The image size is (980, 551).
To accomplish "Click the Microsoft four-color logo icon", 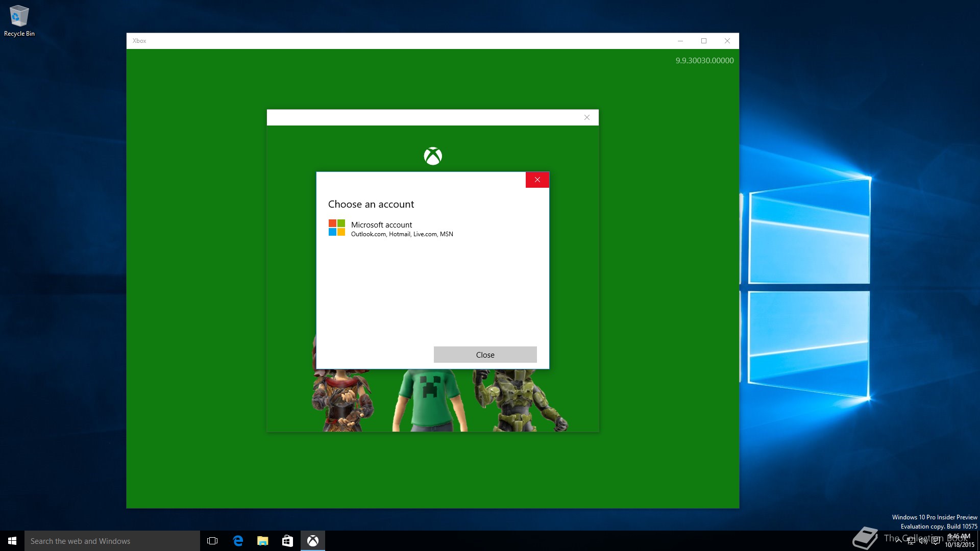I will pyautogui.click(x=337, y=228).
